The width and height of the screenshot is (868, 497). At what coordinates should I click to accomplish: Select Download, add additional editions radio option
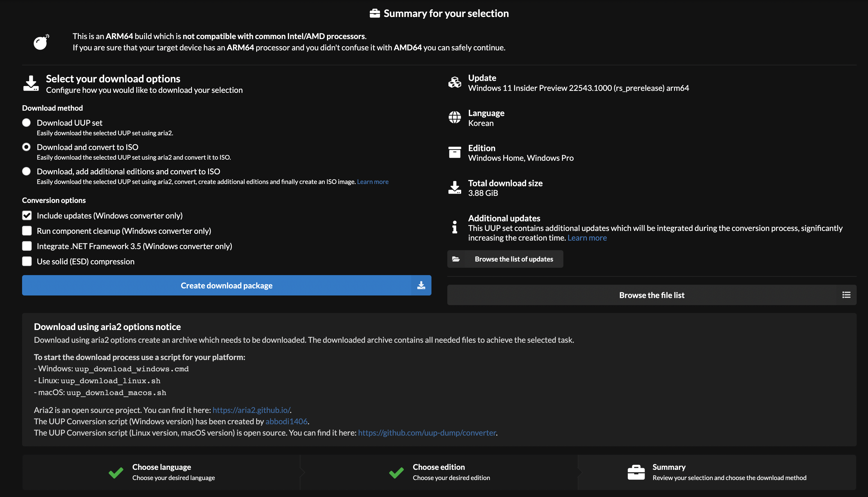pyautogui.click(x=26, y=171)
